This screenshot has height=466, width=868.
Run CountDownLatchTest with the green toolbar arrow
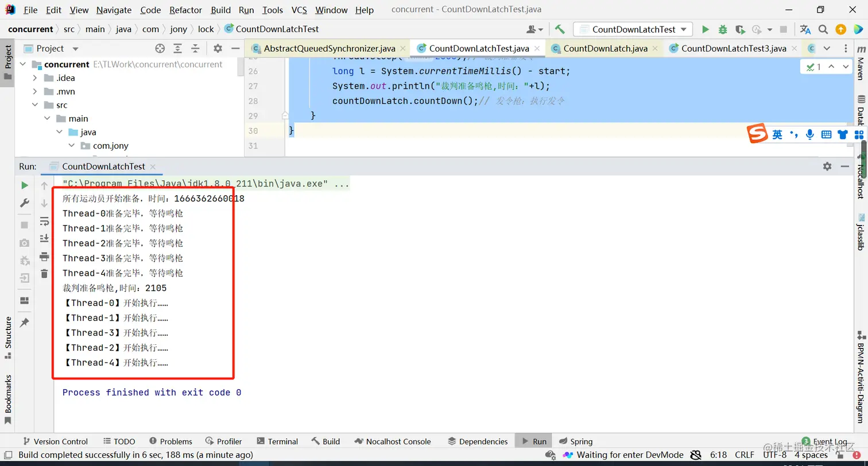tap(706, 29)
